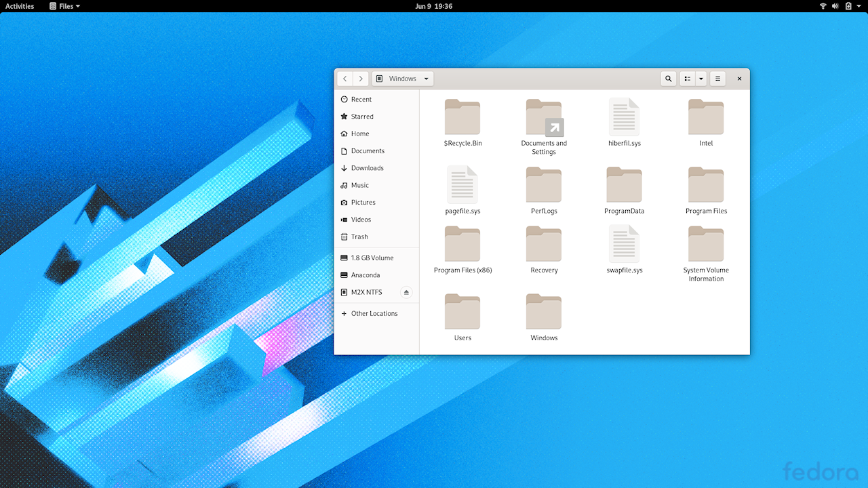Select the 1.8 GB Volume drive
This screenshot has width=868, height=488.
377,258
